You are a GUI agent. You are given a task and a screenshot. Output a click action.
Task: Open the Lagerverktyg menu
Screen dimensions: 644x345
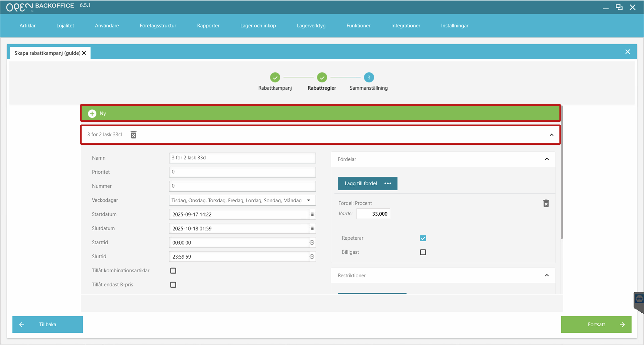coord(311,26)
